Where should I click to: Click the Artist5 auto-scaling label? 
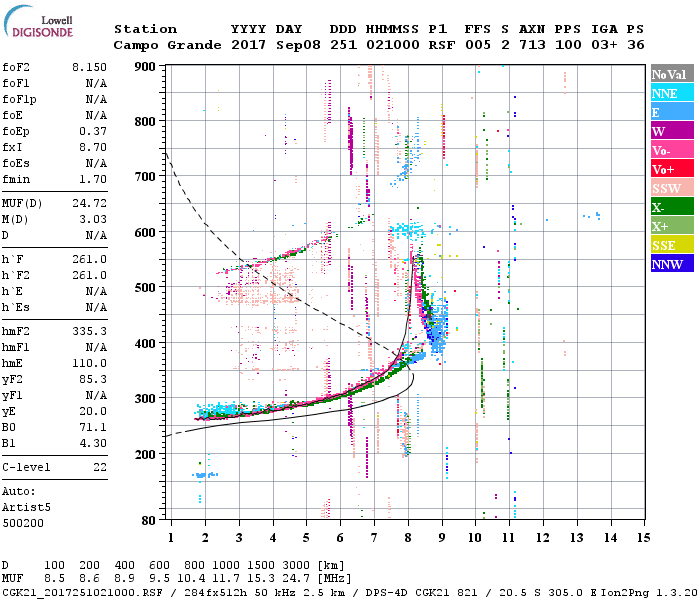coord(26,508)
